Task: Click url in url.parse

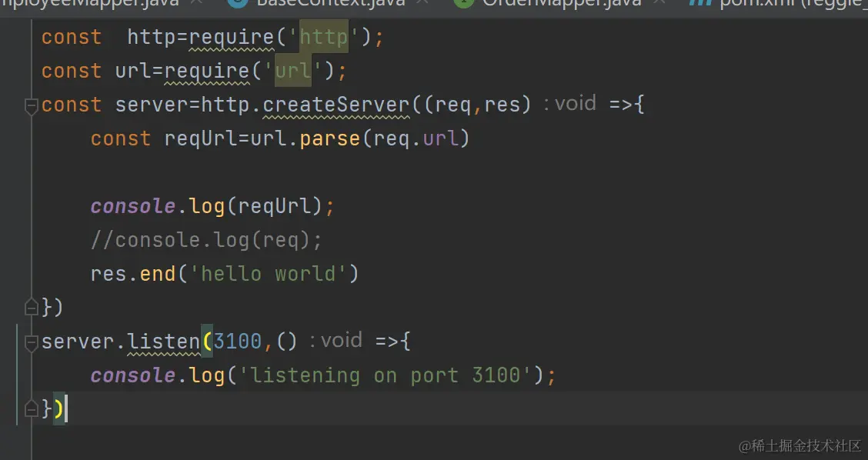Action: (269, 139)
